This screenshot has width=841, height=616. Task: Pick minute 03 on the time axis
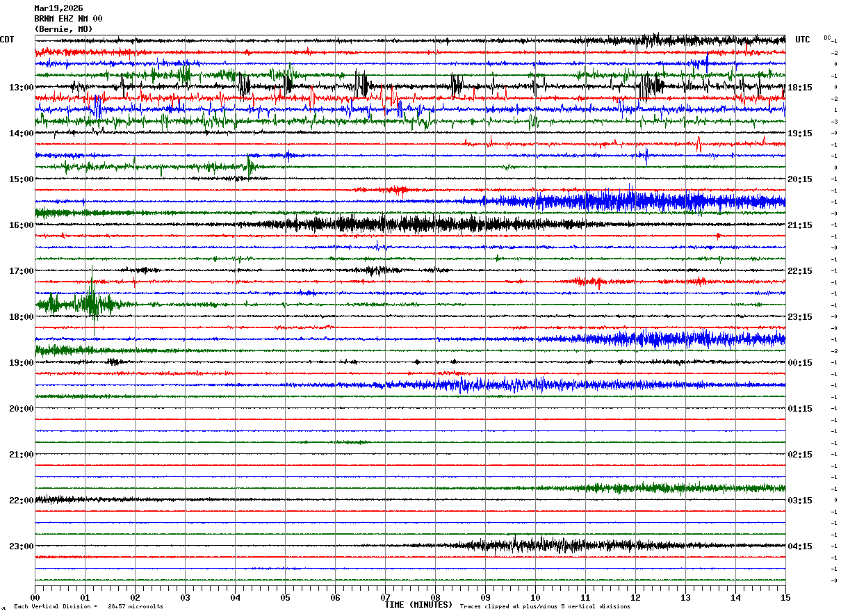click(x=185, y=597)
